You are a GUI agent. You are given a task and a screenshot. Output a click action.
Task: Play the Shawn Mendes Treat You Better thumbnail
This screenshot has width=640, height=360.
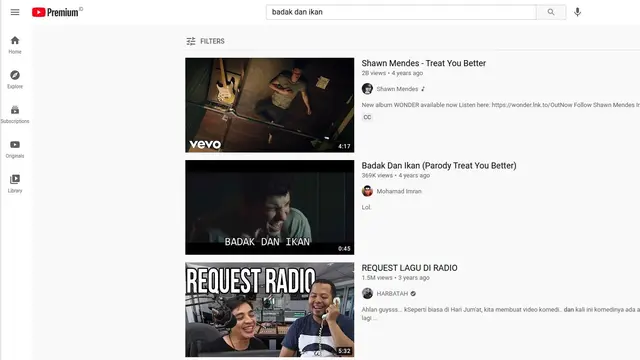[x=270, y=105]
